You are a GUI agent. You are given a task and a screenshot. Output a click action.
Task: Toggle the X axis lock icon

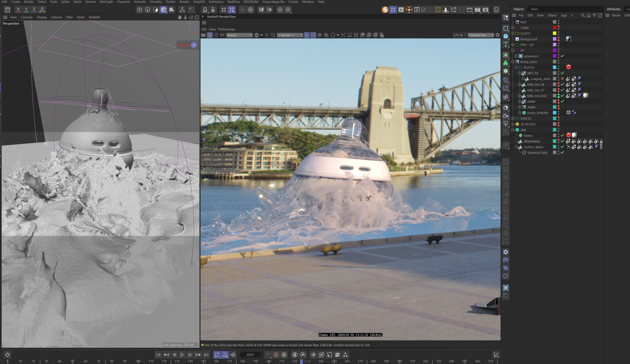click(18, 9)
